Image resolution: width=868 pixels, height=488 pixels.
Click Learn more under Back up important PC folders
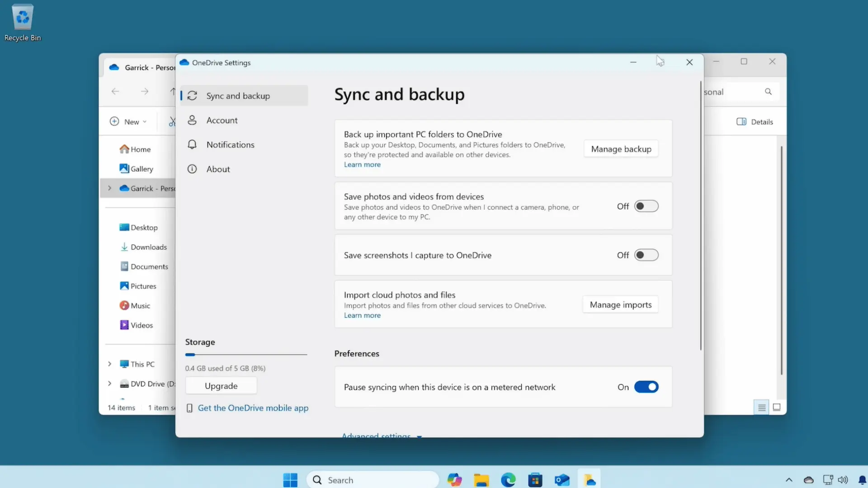tap(362, 164)
